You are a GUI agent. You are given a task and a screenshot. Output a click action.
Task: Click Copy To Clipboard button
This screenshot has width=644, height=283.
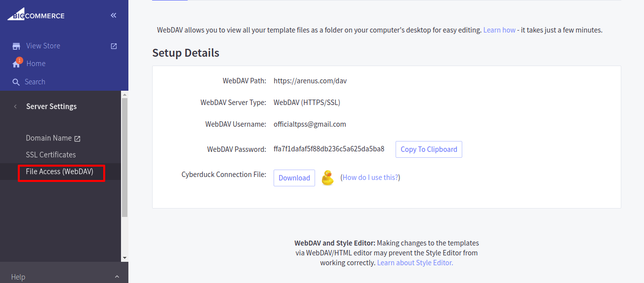(429, 149)
